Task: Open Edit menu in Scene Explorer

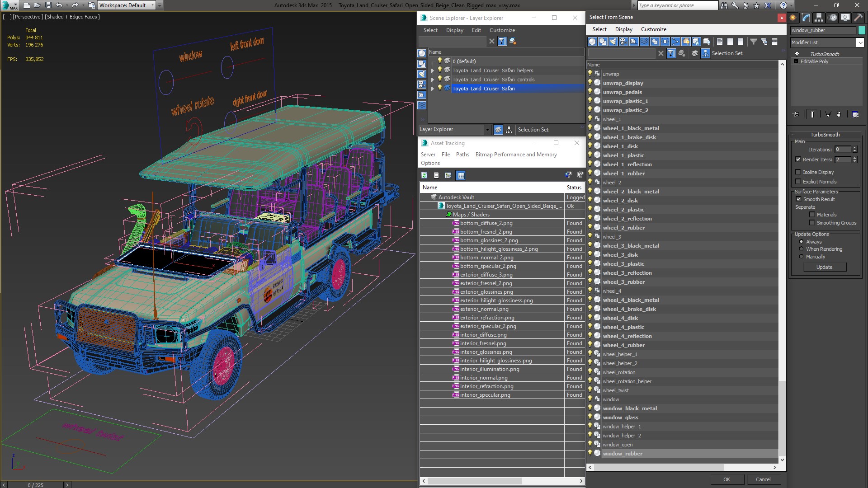Action: coord(476,30)
